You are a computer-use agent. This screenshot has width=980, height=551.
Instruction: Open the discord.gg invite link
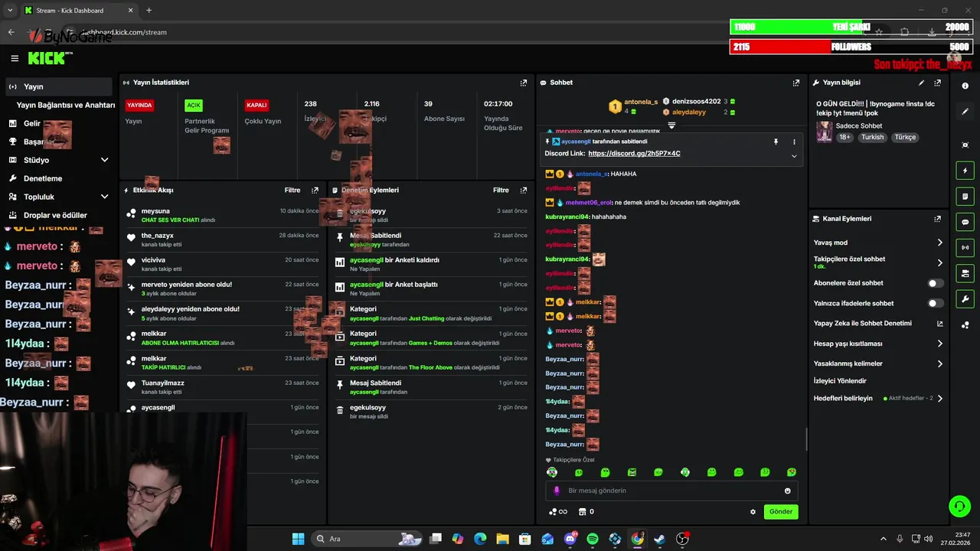coord(634,154)
